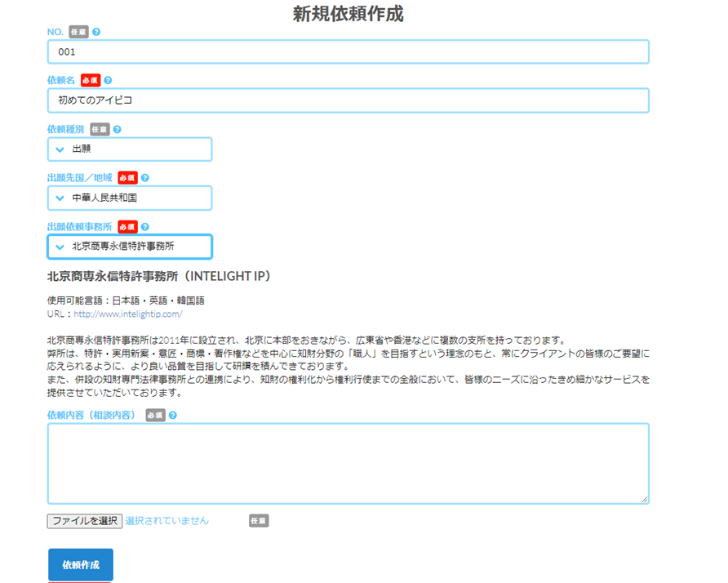The image size is (728, 583).
Task: Click the 依頼内容（相談内容） label
Action: coord(91,416)
